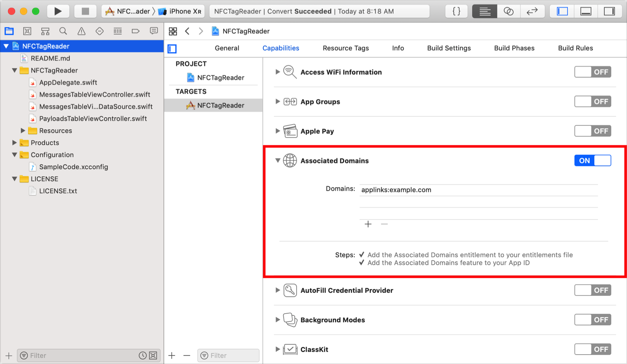Open the assistant editor braces icon

(456, 11)
